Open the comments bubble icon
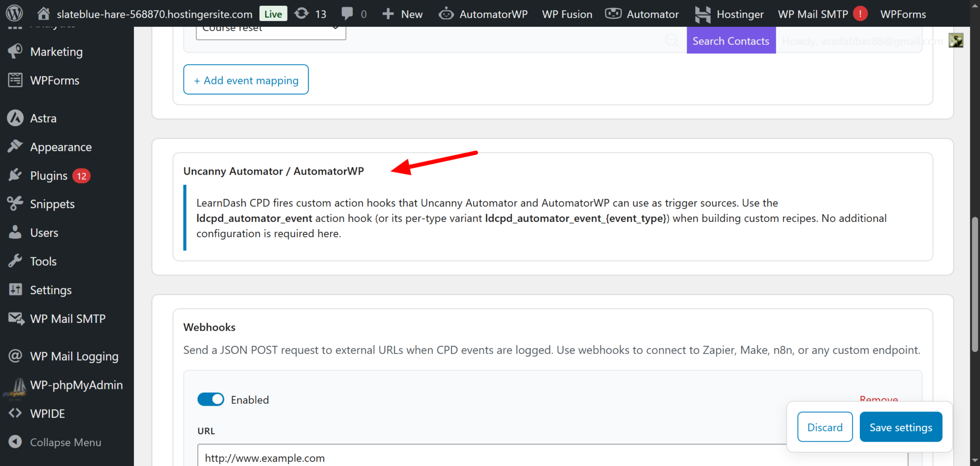 point(347,13)
